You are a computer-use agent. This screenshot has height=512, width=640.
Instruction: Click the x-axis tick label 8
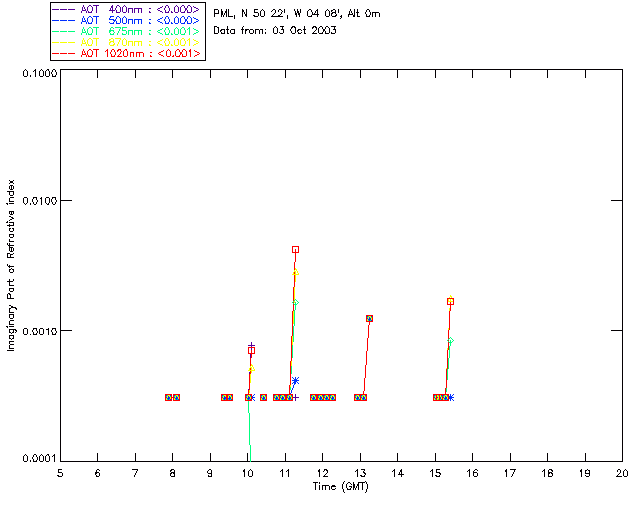pyautogui.click(x=173, y=473)
